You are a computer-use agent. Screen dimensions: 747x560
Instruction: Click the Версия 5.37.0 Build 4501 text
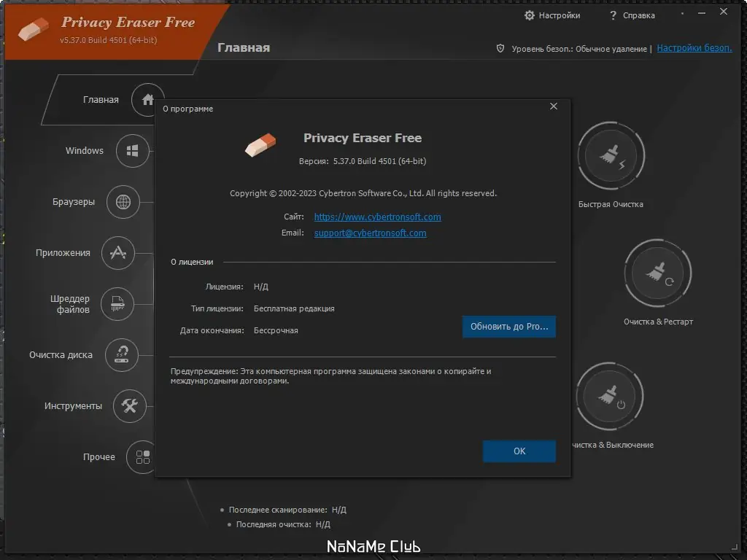tap(363, 161)
